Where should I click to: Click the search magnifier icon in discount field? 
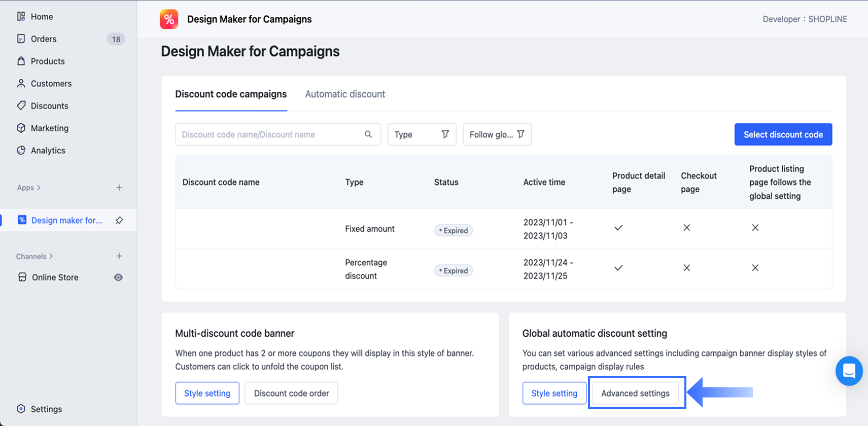368,134
